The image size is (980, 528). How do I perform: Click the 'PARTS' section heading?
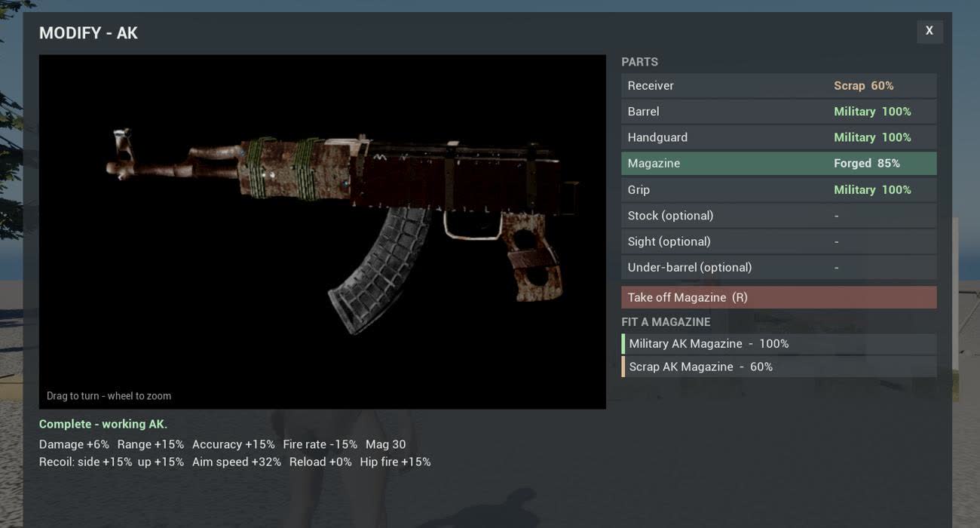coord(640,62)
